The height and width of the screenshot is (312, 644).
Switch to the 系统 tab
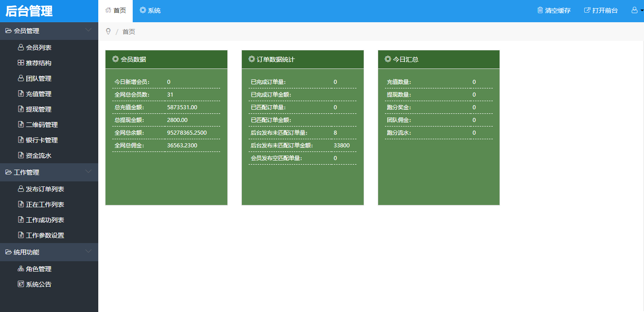(x=149, y=10)
